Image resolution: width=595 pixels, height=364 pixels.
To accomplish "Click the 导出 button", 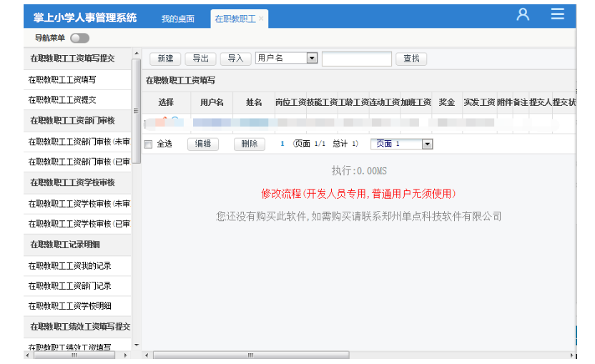I will 200,59.
